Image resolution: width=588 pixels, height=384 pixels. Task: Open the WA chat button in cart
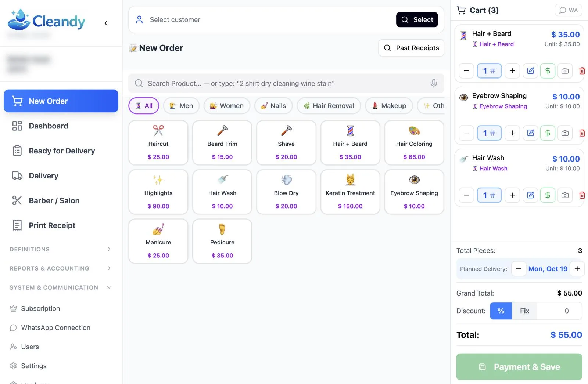click(569, 10)
